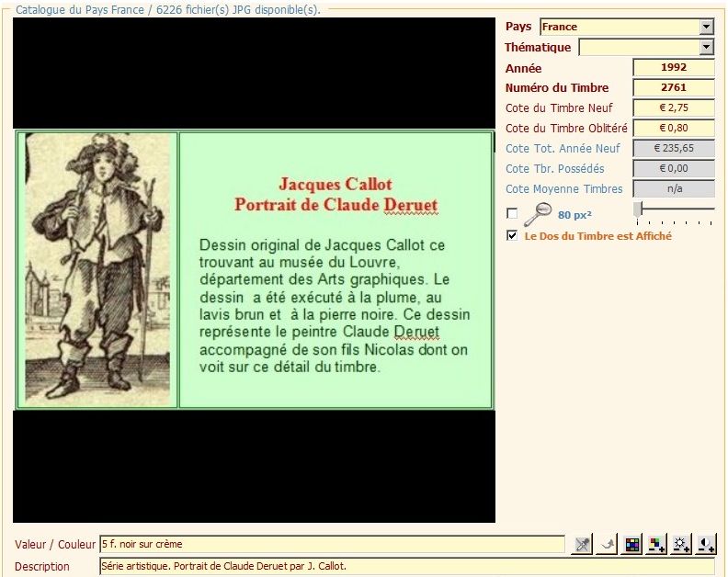Screen dimensions: 728x577
Task: Click the Cote Tot. Année Neuf value
Action: tap(673, 149)
